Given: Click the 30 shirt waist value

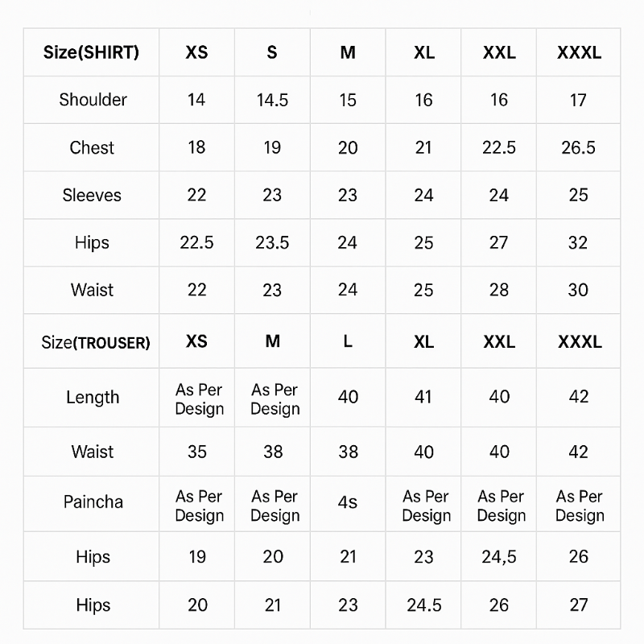Looking at the screenshot, I should pyautogui.click(x=578, y=290).
